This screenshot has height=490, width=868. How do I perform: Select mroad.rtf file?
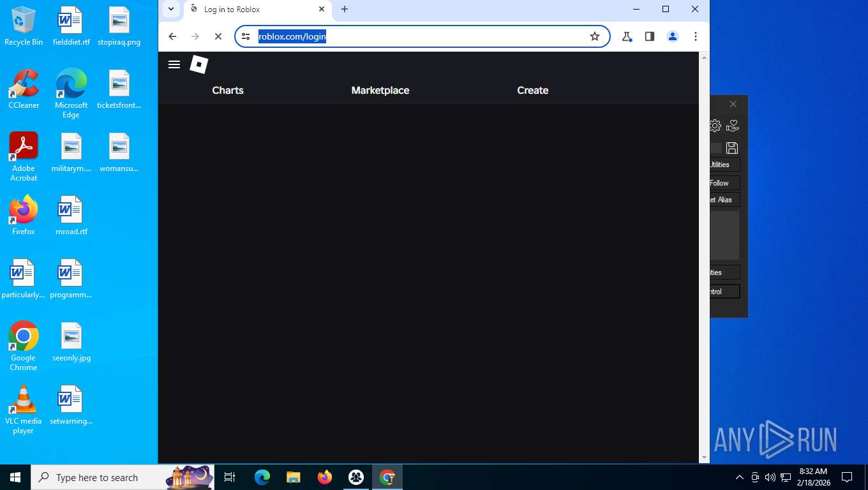(x=71, y=216)
